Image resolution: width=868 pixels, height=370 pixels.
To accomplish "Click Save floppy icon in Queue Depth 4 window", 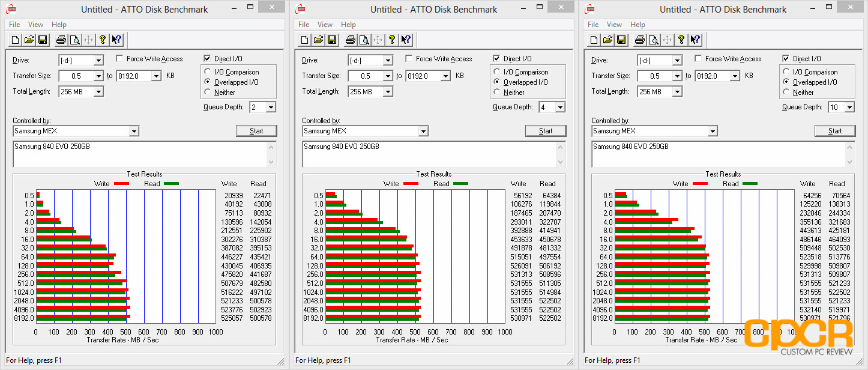I will coord(332,40).
